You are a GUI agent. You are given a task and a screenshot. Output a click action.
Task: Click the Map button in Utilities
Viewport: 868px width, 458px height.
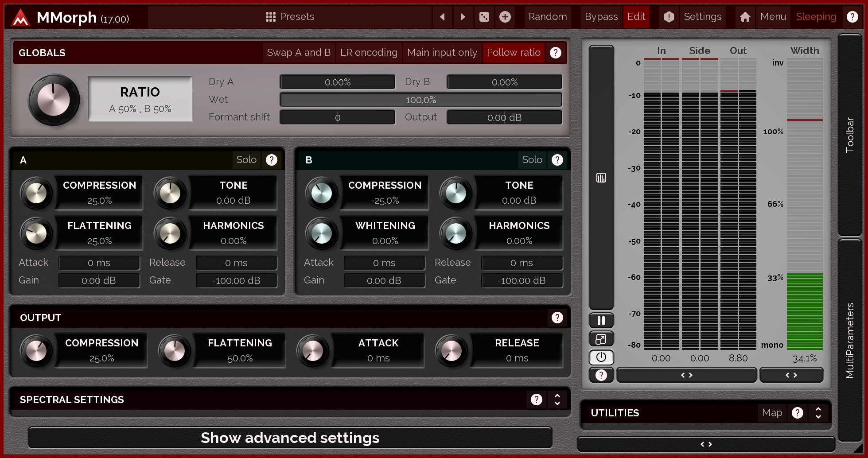click(772, 413)
